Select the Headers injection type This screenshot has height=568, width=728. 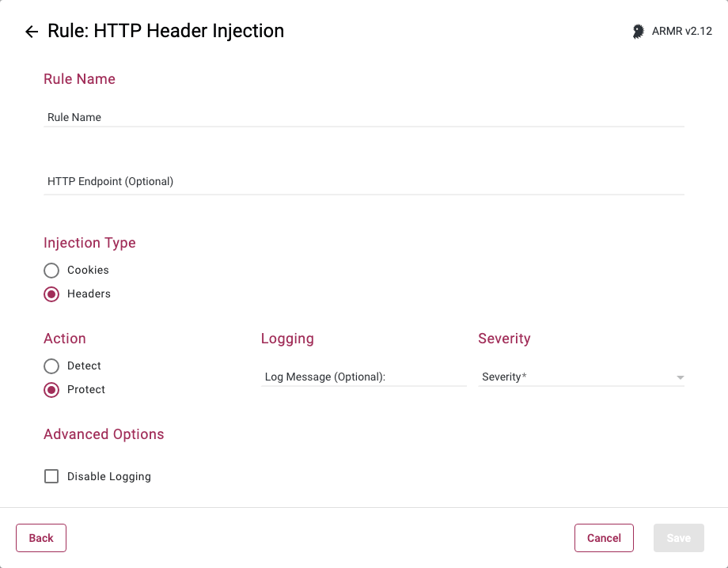click(51, 294)
